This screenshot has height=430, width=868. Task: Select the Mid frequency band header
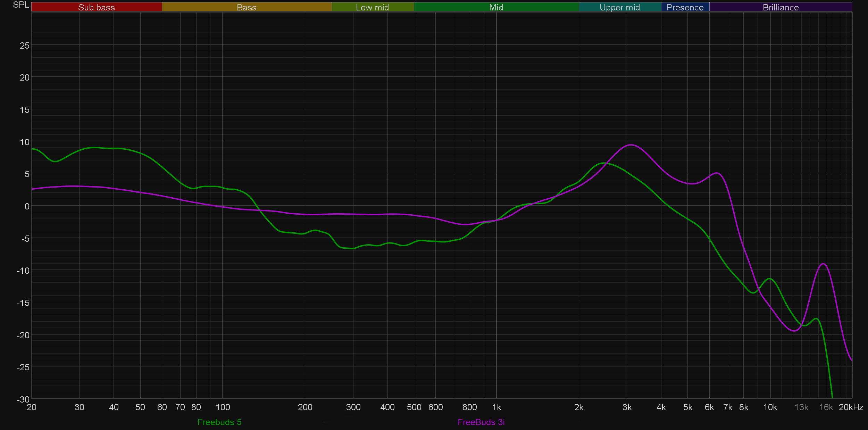pos(496,7)
